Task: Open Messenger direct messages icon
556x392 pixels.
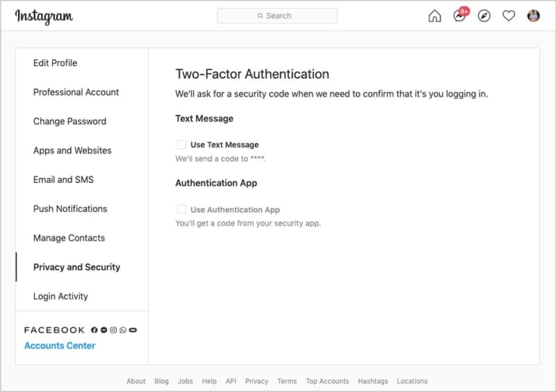Action: [x=460, y=15]
